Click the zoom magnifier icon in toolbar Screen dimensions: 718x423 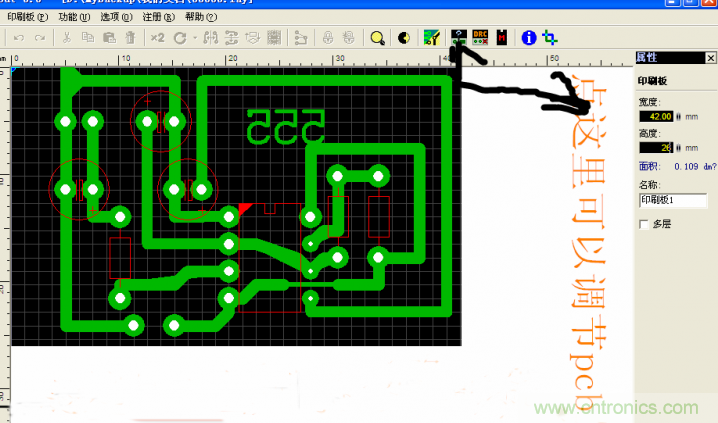click(377, 38)
